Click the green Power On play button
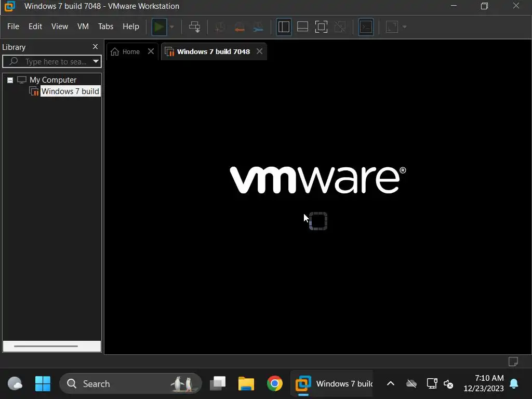Screen dimensions: 532x399 (x=159, y=27)
